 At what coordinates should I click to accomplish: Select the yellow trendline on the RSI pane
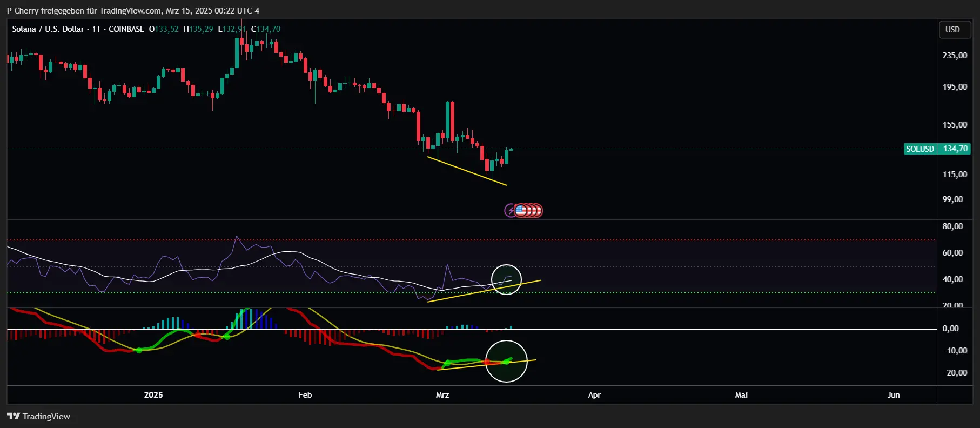484,291
